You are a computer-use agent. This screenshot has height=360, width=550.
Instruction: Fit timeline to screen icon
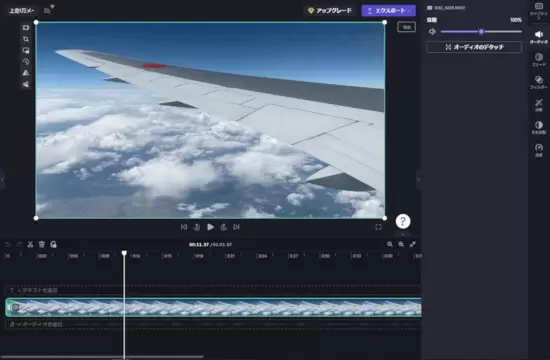tap(412, 244)
